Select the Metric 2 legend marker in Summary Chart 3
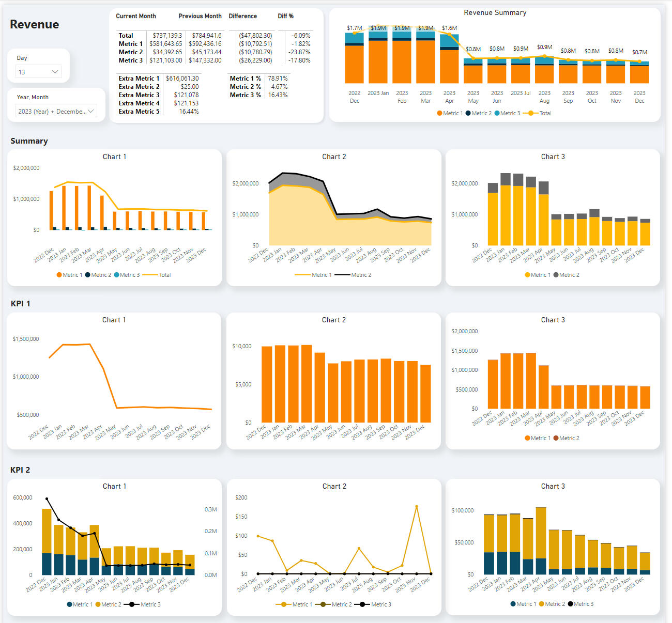The width and height of the screenshot is (672, 623). [x=556, y=275]
